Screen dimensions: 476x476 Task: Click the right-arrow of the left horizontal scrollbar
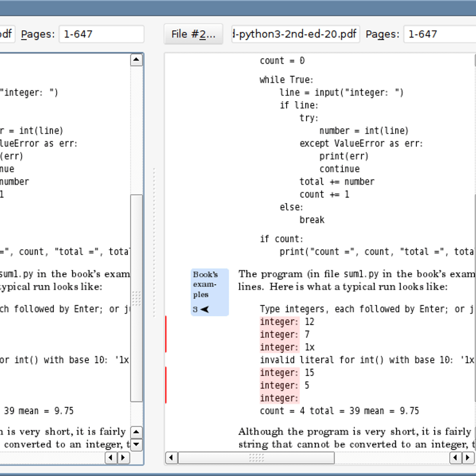123,458
